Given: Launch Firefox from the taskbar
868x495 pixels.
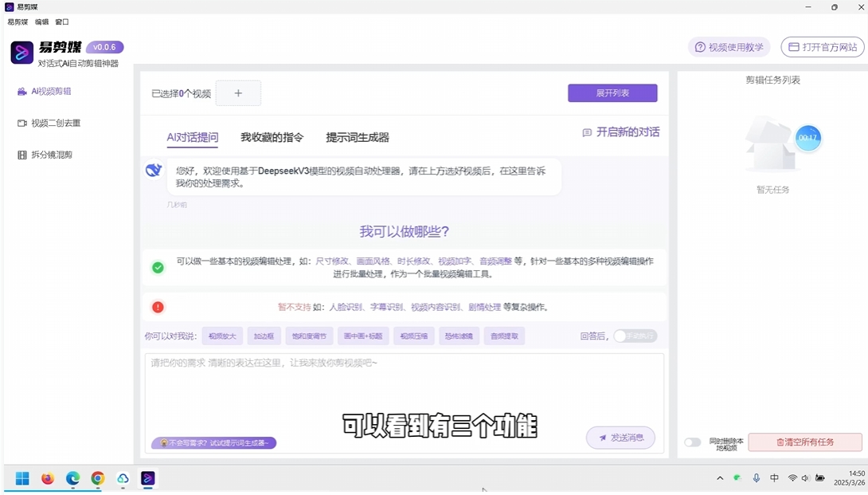Looking at the screenshot, I should 48,478.
